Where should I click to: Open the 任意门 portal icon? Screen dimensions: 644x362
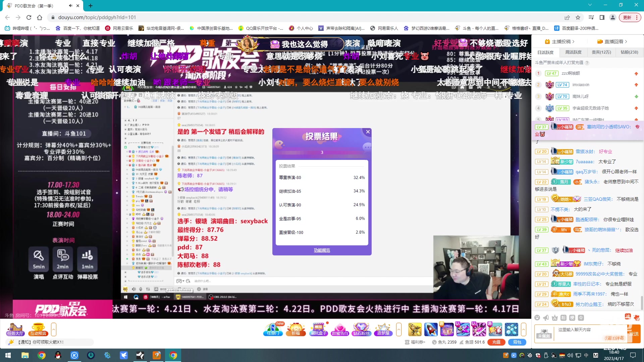[x=273, y=329]
